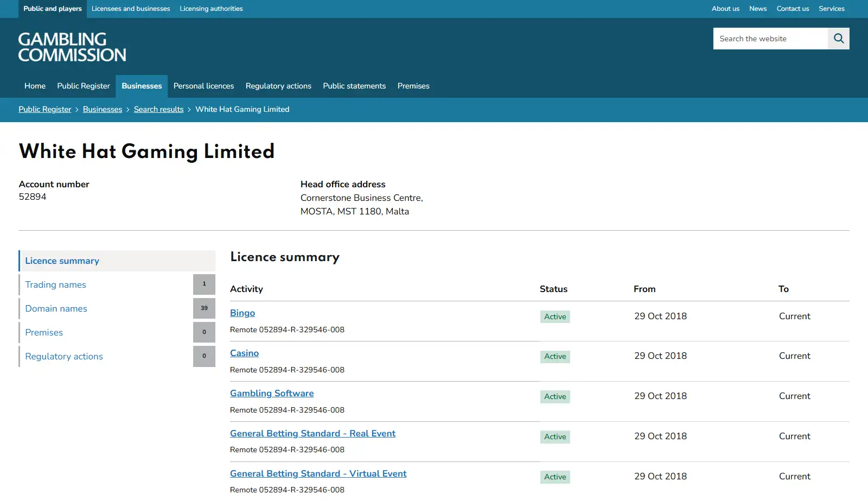868x500 pixels.
Task: Open the About us link
Action: (x=725, y=9)
